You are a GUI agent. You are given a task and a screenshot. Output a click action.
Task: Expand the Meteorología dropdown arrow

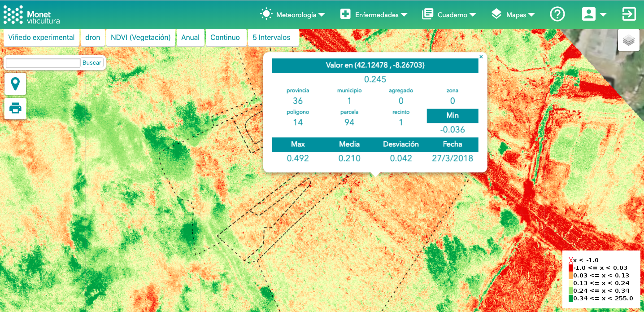click(x=322, y=15)
